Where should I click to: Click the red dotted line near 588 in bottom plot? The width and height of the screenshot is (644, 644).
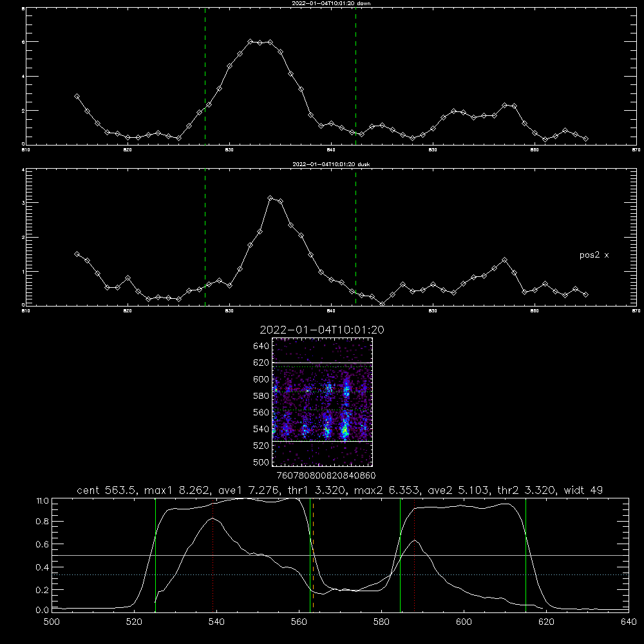tap(414, 555)
